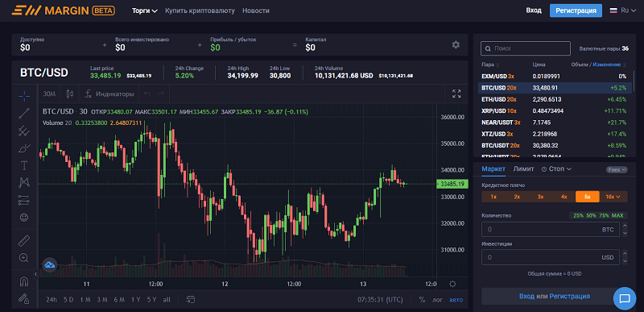Select 4x leverage
Image resolution: width=644 pixels, height=312 pixels.
point(564,197)
